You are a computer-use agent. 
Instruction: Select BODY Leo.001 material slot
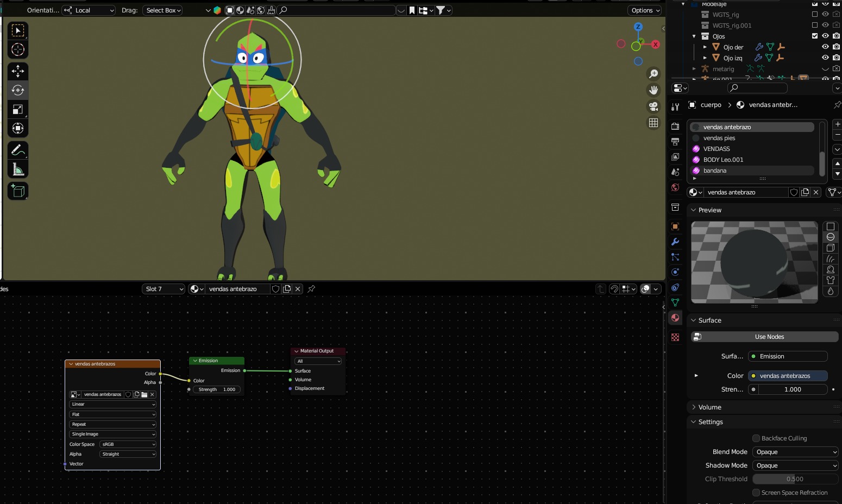click(x=752, y=160)
